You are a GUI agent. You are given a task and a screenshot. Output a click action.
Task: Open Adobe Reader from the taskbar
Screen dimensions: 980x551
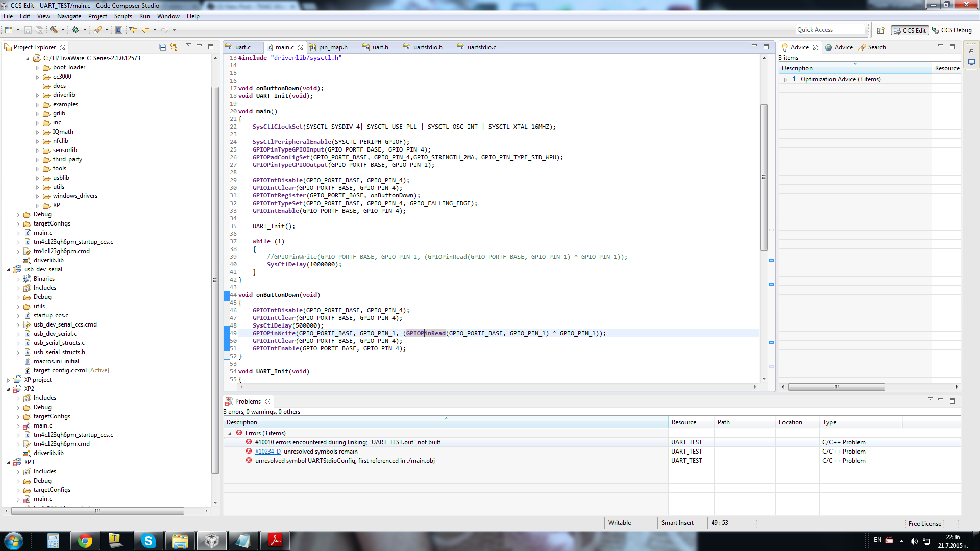275,541
